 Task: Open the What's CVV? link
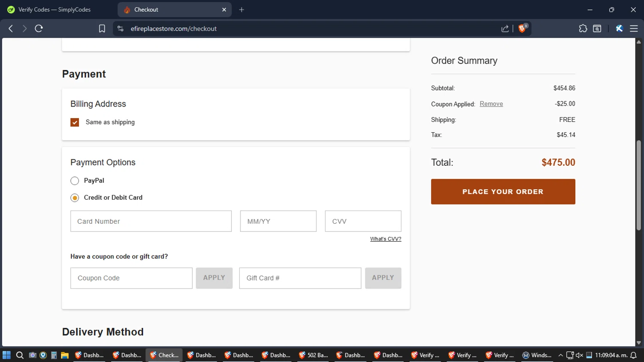(386, 239)
